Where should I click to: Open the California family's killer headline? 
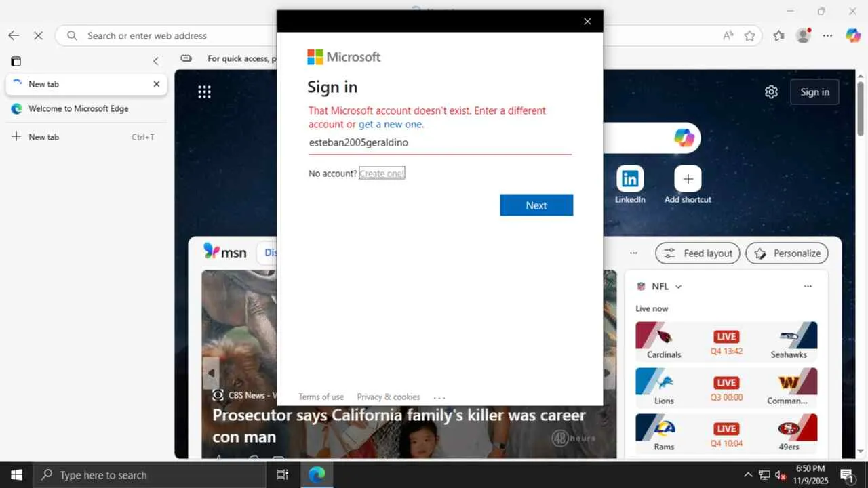[x=399, y=426]
